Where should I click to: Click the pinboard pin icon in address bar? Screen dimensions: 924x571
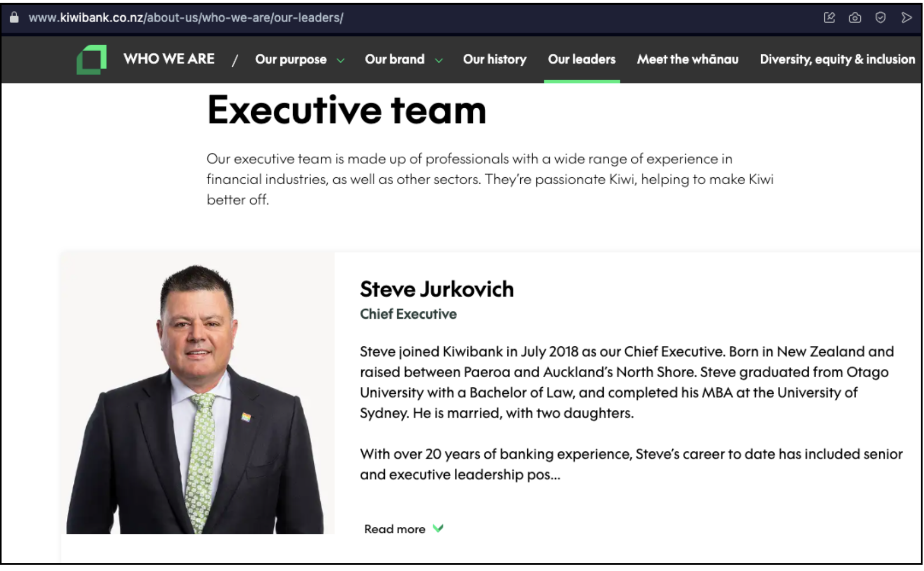tap(829, 18)
